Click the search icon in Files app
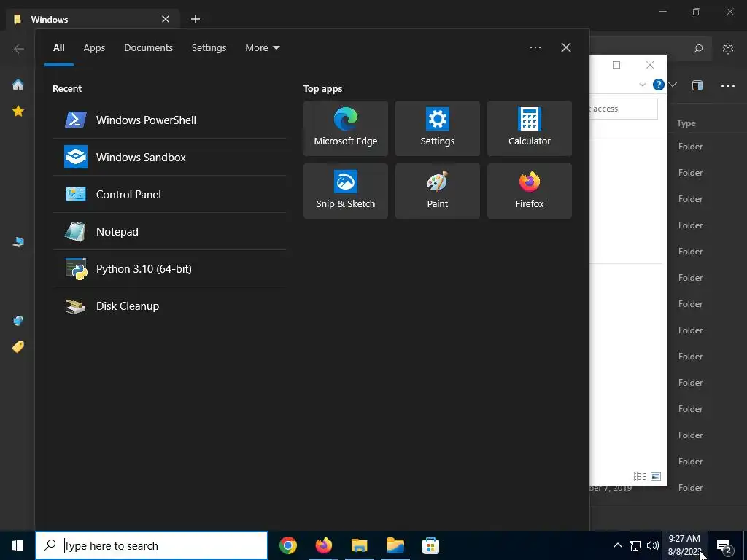747x560 pixels. pyautogui.click(x=698, y=49)
